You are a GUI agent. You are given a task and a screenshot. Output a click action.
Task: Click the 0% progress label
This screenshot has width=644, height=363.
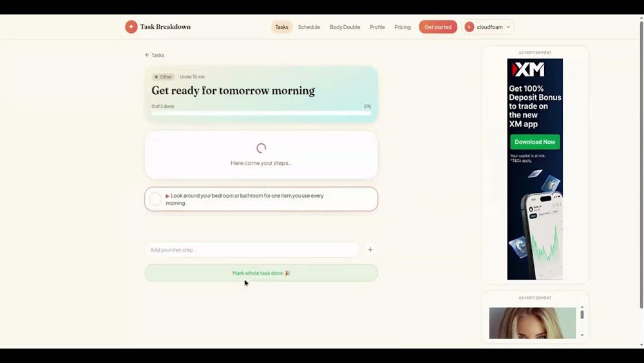[367, 106]
